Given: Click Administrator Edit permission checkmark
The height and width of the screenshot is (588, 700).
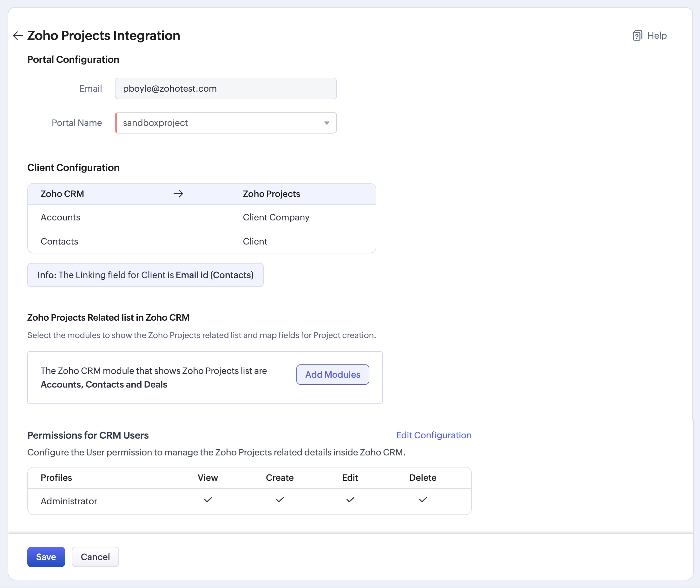Looking at the screenshot, I should click(351, 500).
